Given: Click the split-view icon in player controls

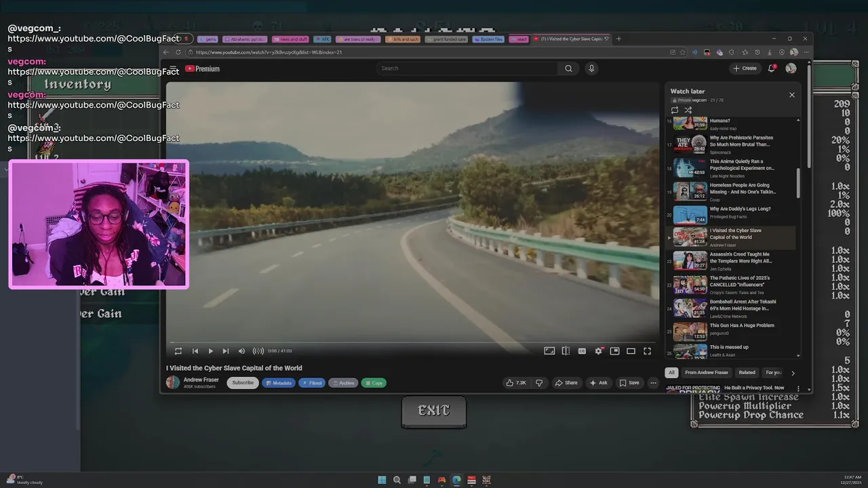Looking at the screenshot, I should tap(566, 351).
